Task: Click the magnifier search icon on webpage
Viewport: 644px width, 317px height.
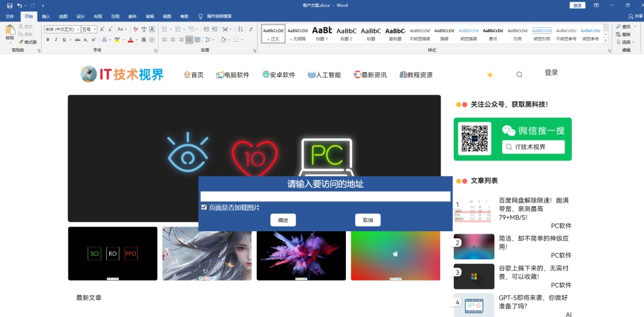Action: pos(519,74)
